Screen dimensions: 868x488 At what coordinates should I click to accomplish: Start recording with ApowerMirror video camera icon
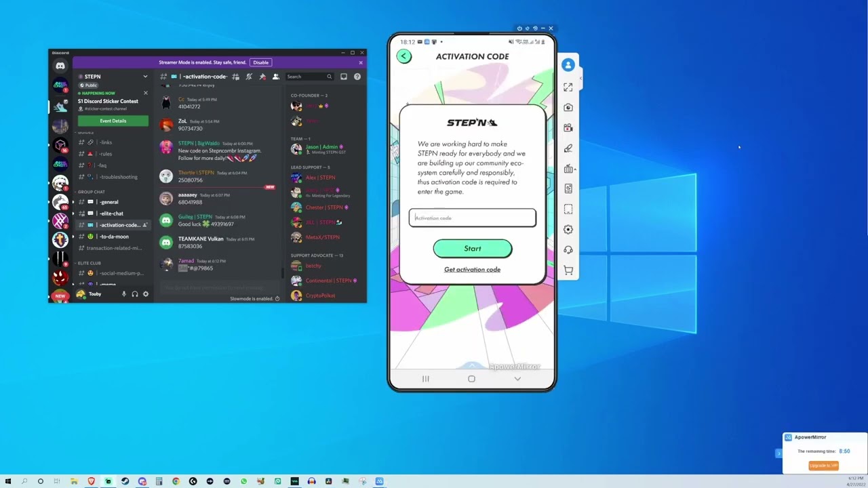pos(568,127)
